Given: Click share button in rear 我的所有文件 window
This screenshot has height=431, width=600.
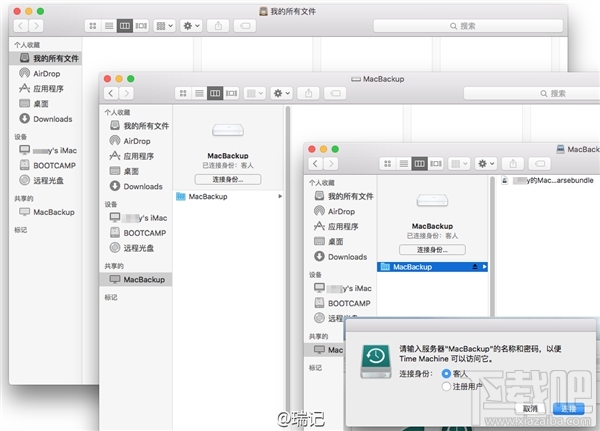Looking at the screenshot, I should 218,26.
